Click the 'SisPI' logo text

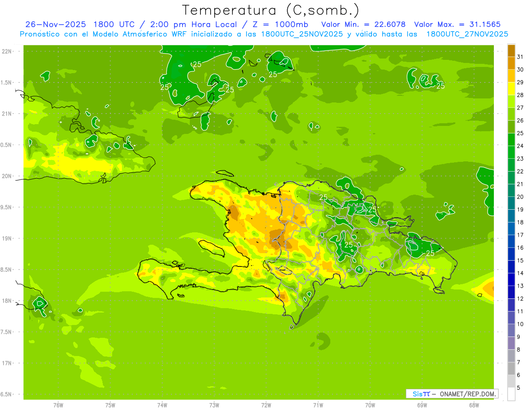click(x=421, y=394)
